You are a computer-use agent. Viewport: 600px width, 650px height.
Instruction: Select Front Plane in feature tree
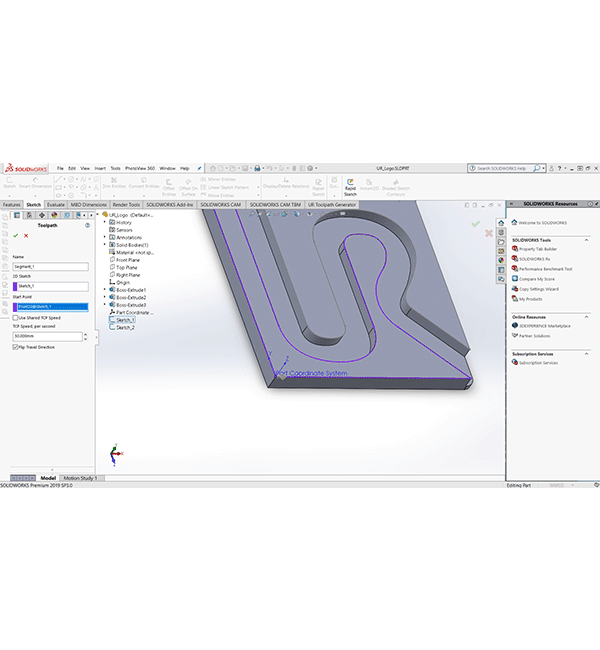(x=124, y=260)
